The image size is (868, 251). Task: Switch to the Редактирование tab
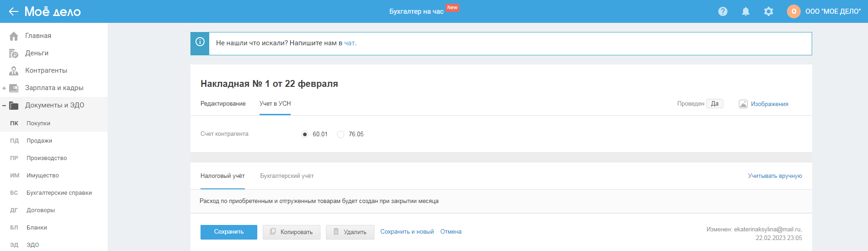click(223, 104)
